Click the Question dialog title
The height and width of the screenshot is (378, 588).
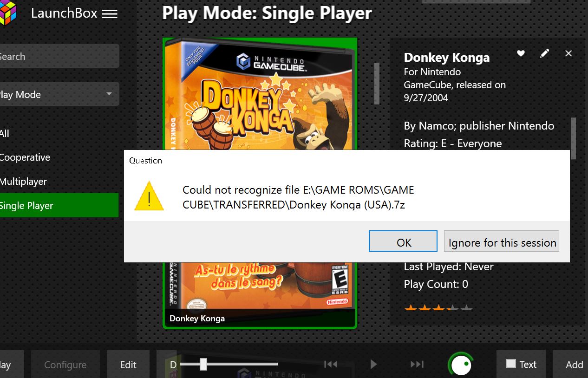pos(146,161)
